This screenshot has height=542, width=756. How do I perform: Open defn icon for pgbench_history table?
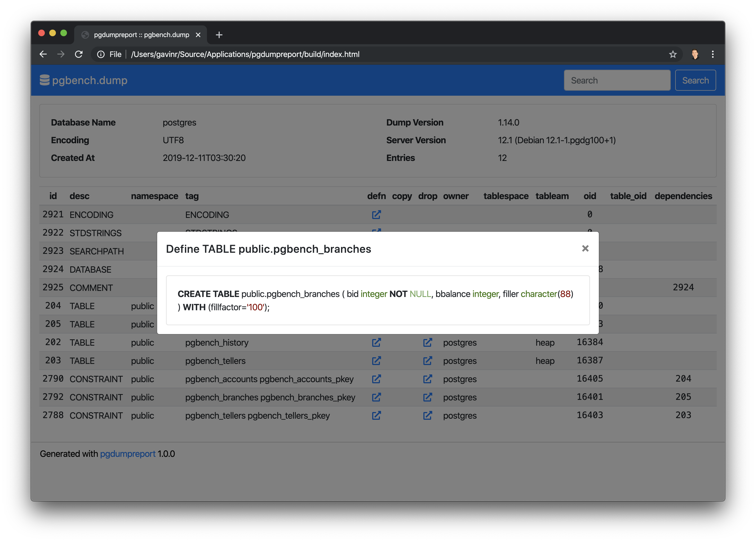pyautogui.click(x=376, y=342)
